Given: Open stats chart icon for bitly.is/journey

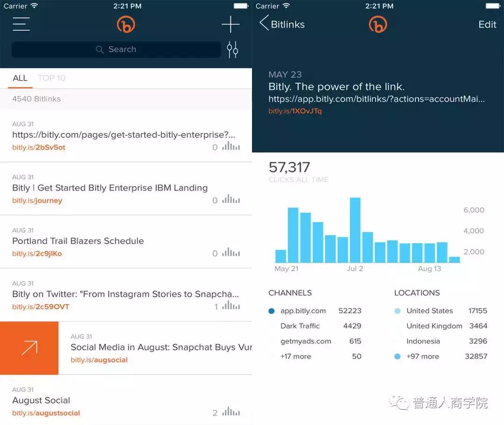Looking at the screenshot, I should [x=231, y=199].
